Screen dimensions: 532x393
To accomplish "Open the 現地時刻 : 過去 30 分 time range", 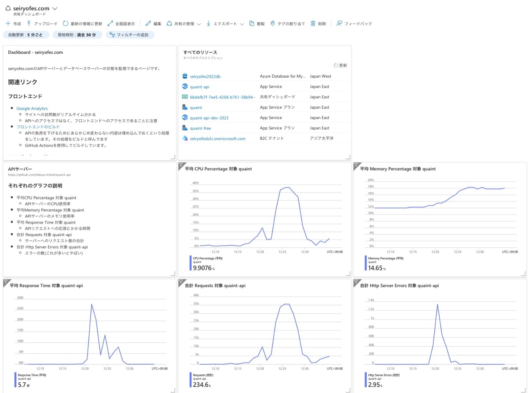I will [77, 35].
